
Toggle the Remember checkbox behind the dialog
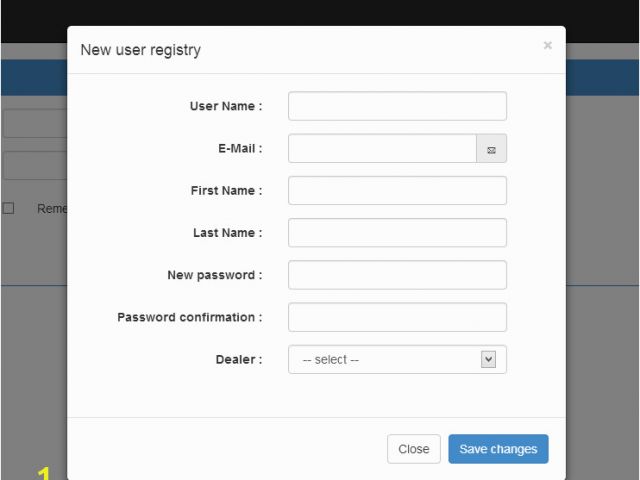coord(8,208)
